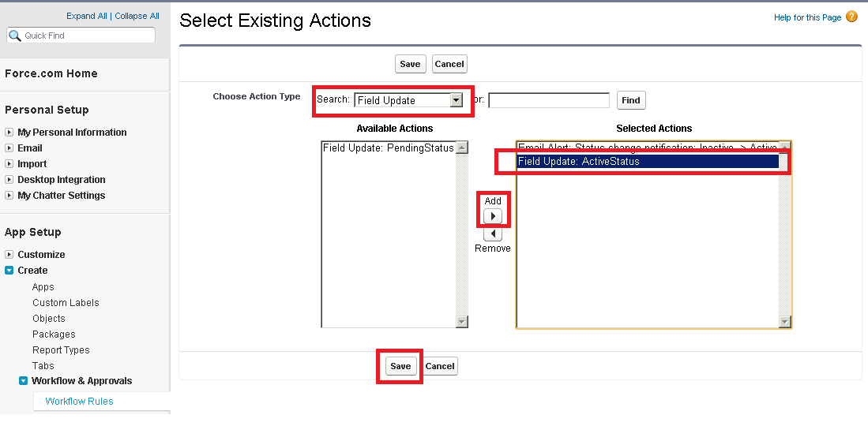Image resolution: width=868 pixels, height=426 pixels.
Task: Expand My Personal Information section
Action: click(9, 133)
